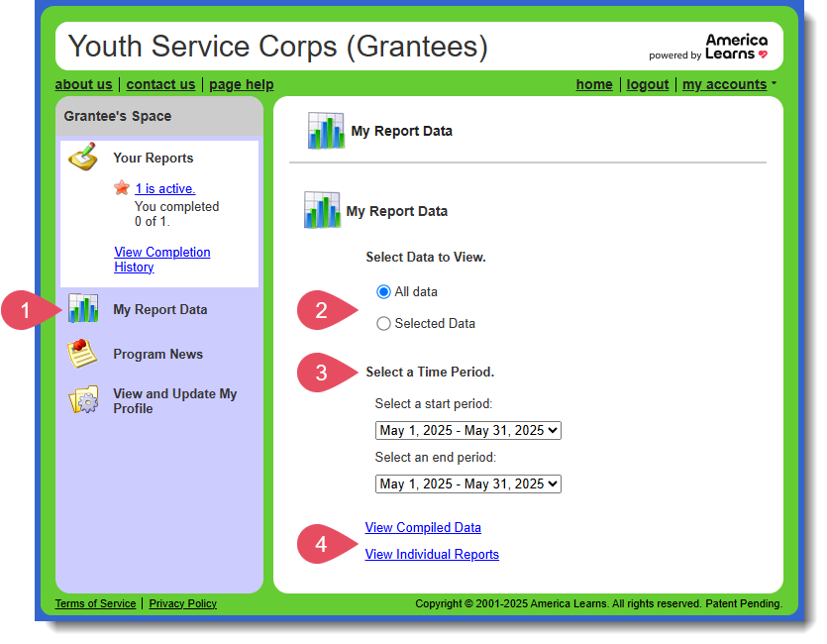Click the Your Reports notepad icon
The height and width of the screenshot is (644, 827).
coord(83,157)
